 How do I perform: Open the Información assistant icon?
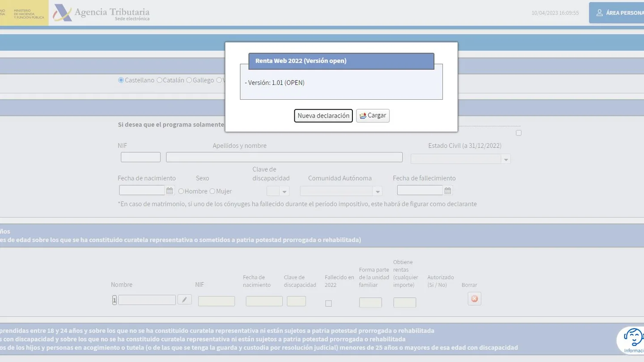(x=632, y=340)
